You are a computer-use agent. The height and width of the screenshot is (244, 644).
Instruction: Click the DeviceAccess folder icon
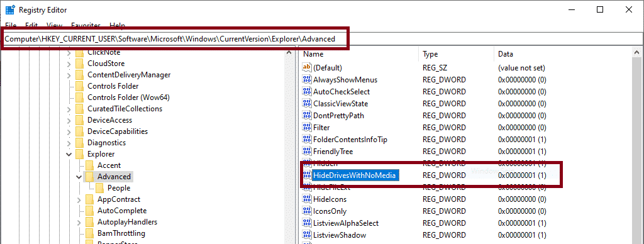[79, 120]
